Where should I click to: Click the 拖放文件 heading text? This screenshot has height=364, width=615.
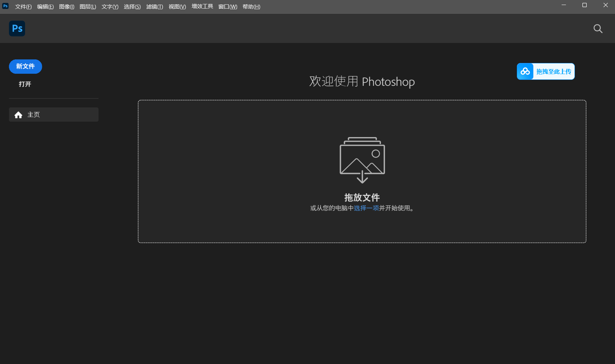tap(362, 198)
